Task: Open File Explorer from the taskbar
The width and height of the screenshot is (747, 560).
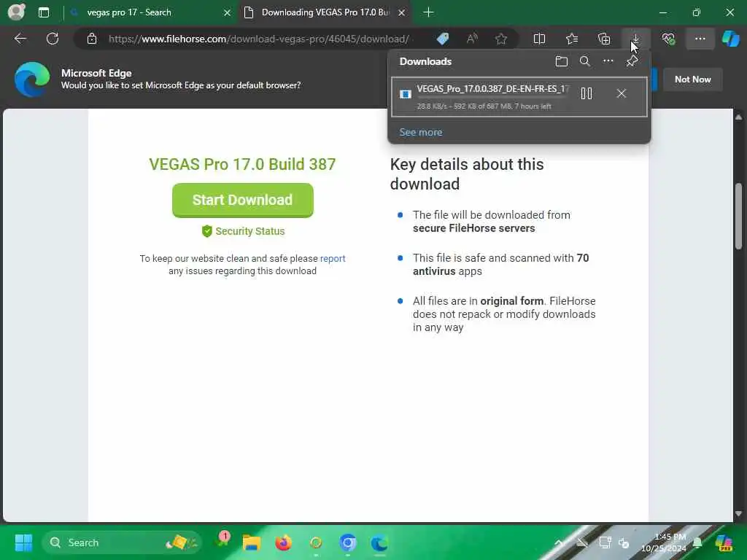Action: (x=251, y=542)
